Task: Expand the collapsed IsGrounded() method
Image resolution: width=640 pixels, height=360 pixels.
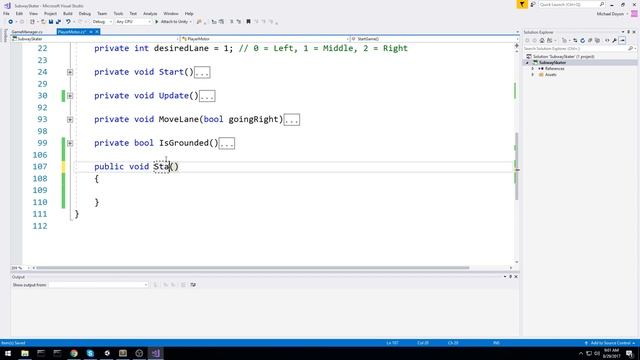Action: (x=70, y=143)
